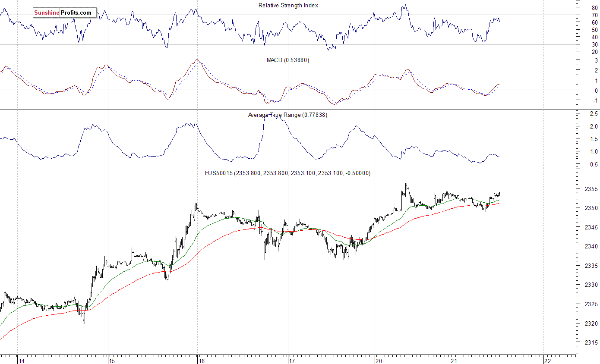Select date label 20 on the time axis
Screen dimensions: 600x364
379,361
